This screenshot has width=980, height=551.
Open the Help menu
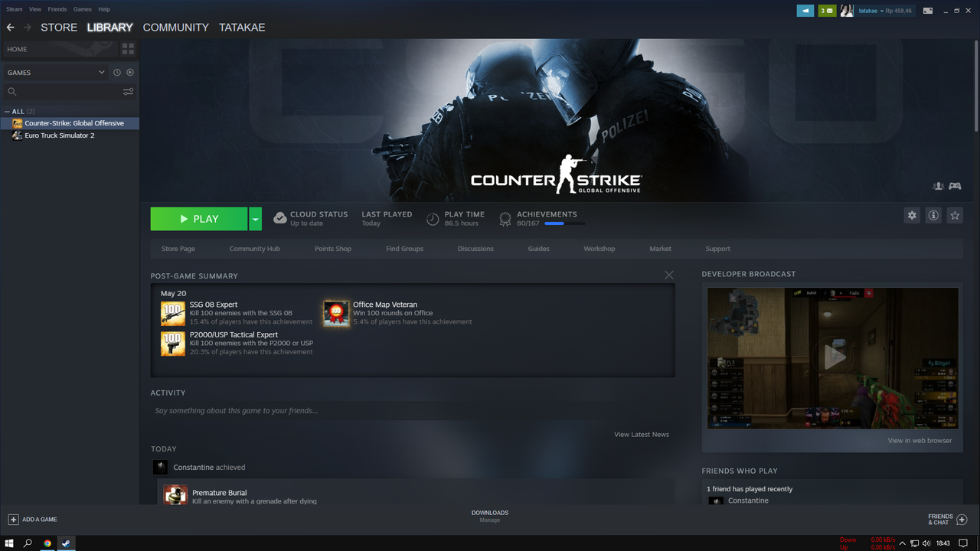104,9
